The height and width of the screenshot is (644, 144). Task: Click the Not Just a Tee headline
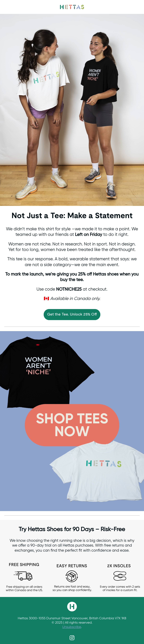click(x=72, y=215)
